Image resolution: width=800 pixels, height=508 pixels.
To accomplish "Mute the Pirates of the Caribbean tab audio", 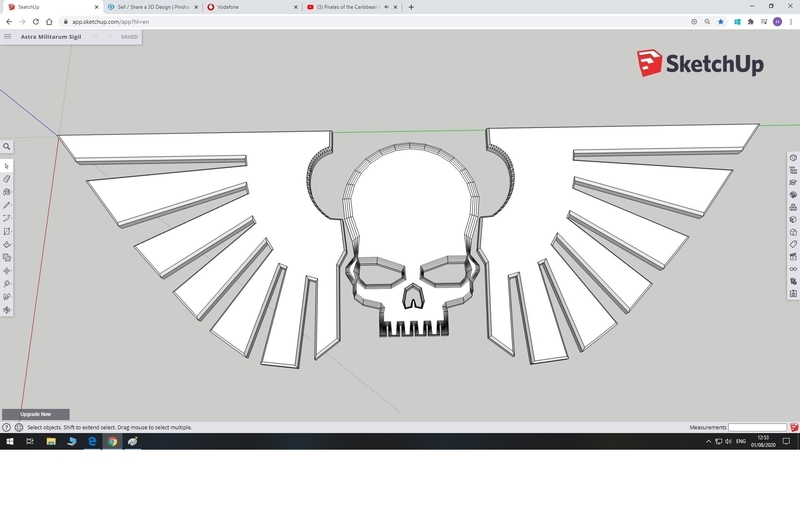I will tap(386, 7).
